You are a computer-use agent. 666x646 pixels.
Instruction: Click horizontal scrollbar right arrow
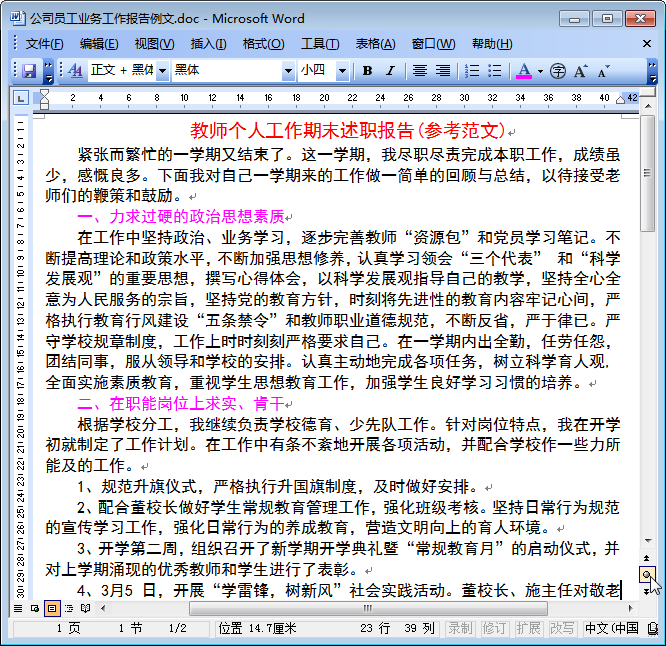(x=630, y=609)
